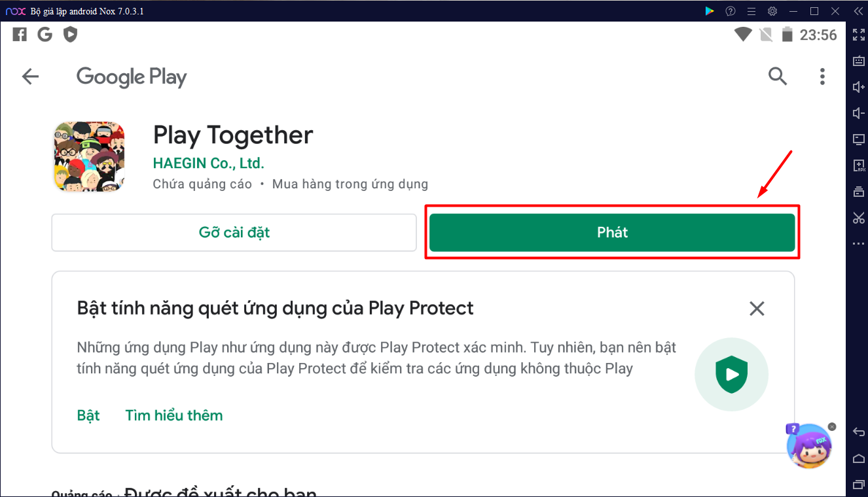Open Nox keyboard mapping tool

tap(859, 60)
